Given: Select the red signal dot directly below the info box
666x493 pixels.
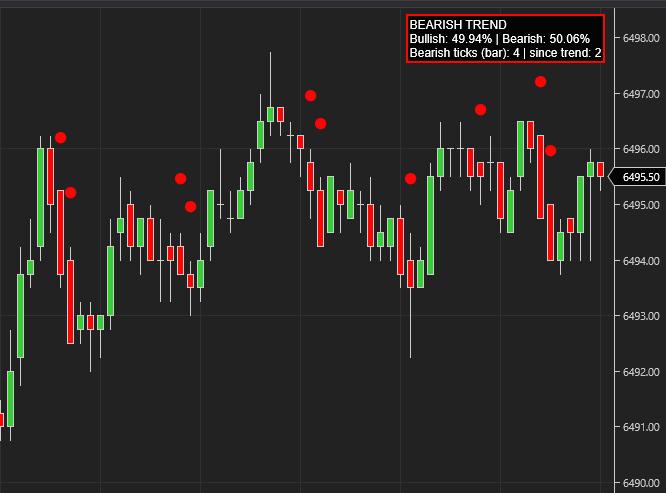Looking at the screenshot, I should point(540,82).
